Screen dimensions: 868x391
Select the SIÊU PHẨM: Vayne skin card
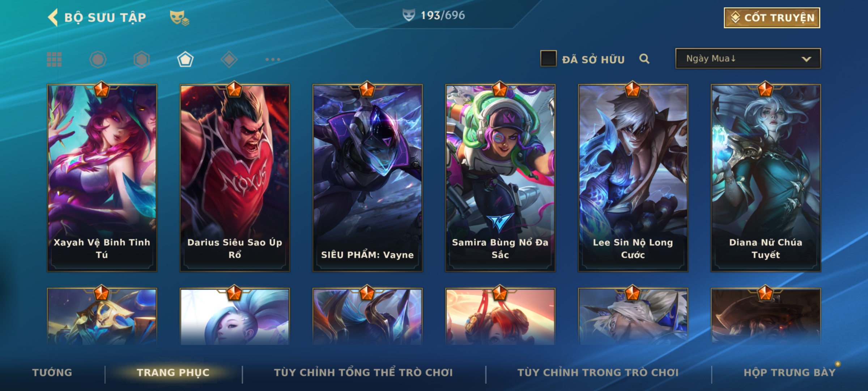[x=367, y=178]
